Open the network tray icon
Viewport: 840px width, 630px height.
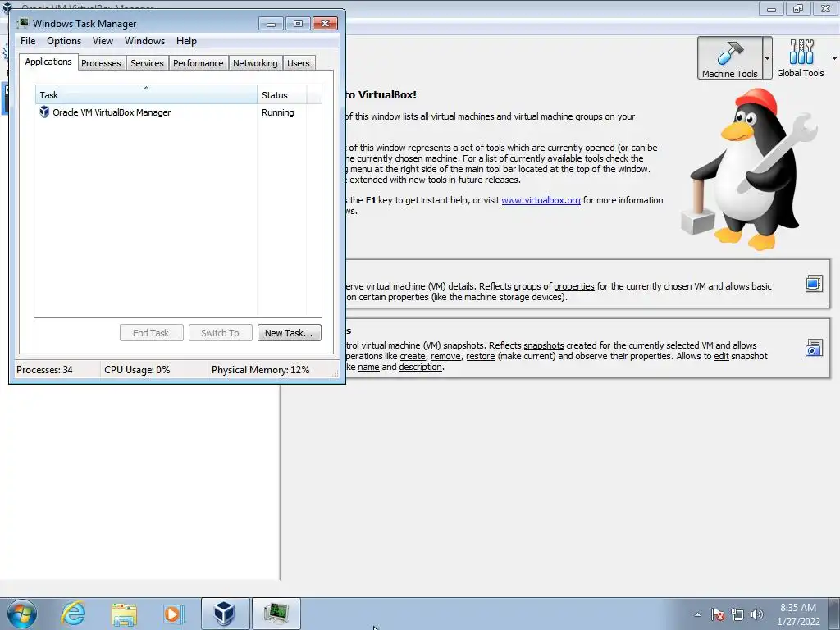[x=737, y=614]
